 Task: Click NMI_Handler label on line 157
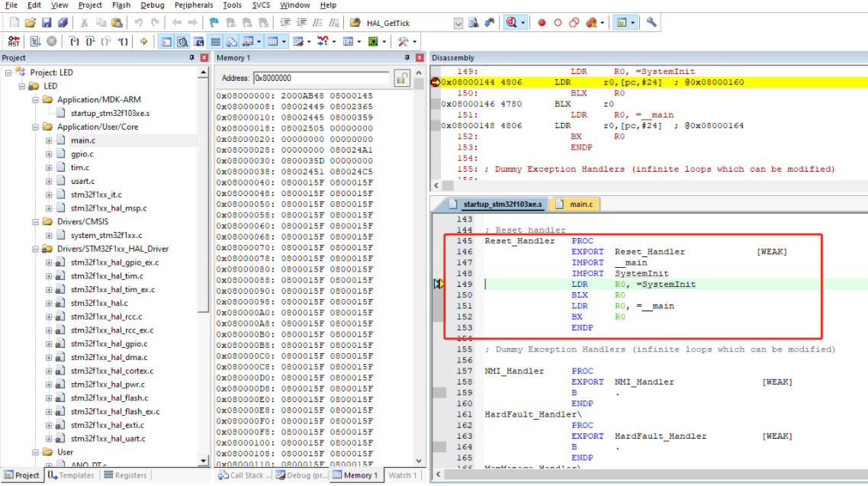514,371
